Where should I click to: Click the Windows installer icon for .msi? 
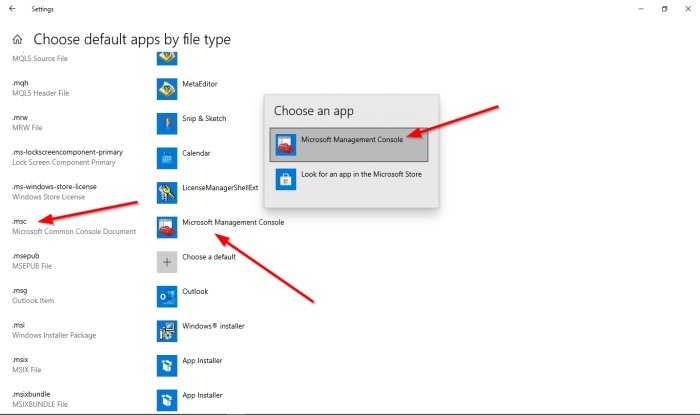click(167, 331)
